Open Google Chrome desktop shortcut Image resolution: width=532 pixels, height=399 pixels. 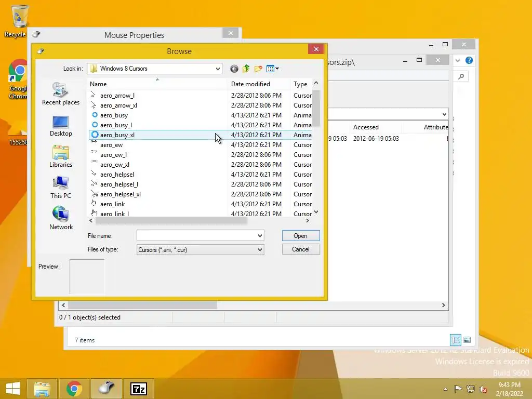pyautogui.click(x=18, y=79)
